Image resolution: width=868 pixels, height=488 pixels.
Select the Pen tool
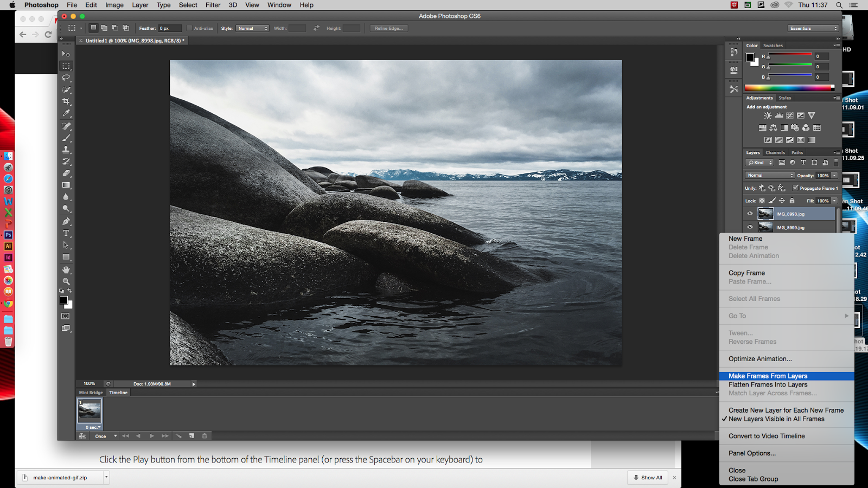point(66,221)
